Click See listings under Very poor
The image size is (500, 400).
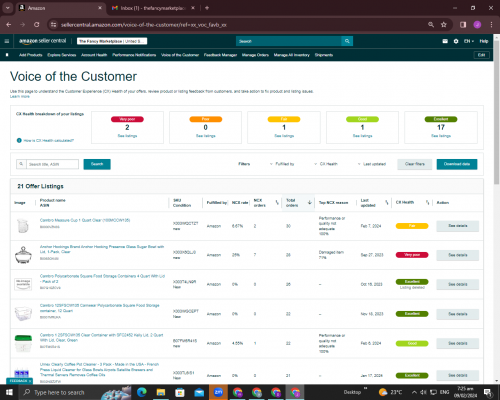click(127, 136)
